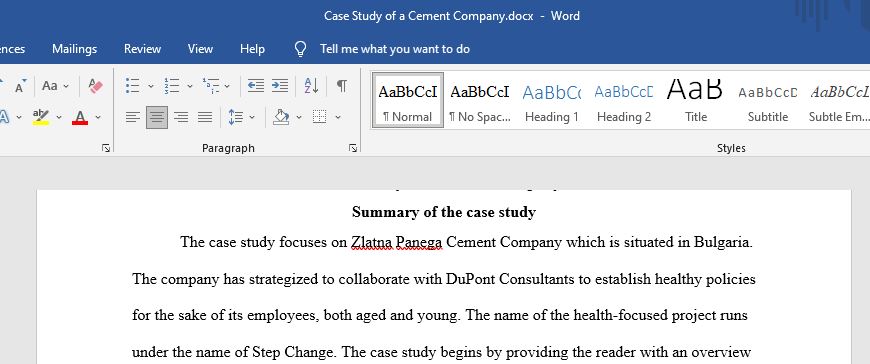Open the Text Highlight Color dropdown

[x=59, y=117]
